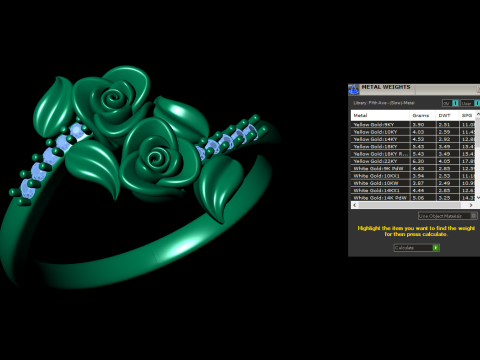Viewport: 480px width, 360px height.
Task: Select the Yellow Gold:18KY row
Action: click(x=413, y=147)
